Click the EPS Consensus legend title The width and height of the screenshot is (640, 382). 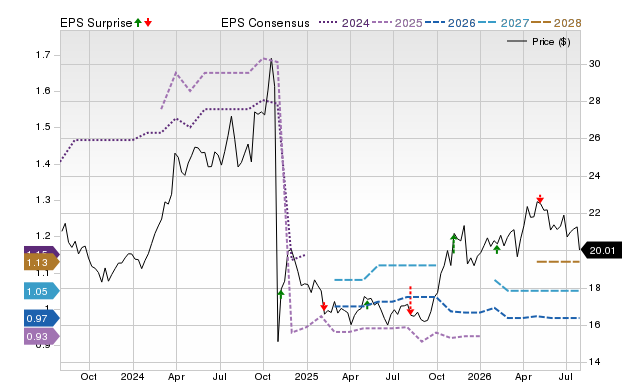point(265,23)
